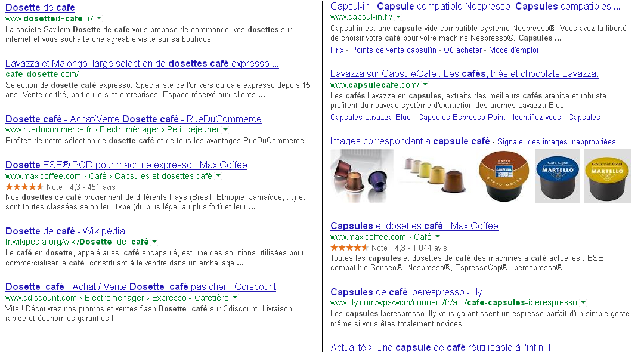Click 'Note : 4,3 - 451 avis' text
This screenshot has height=352, width=644.
pyautogui.click(x=81, y=187)
